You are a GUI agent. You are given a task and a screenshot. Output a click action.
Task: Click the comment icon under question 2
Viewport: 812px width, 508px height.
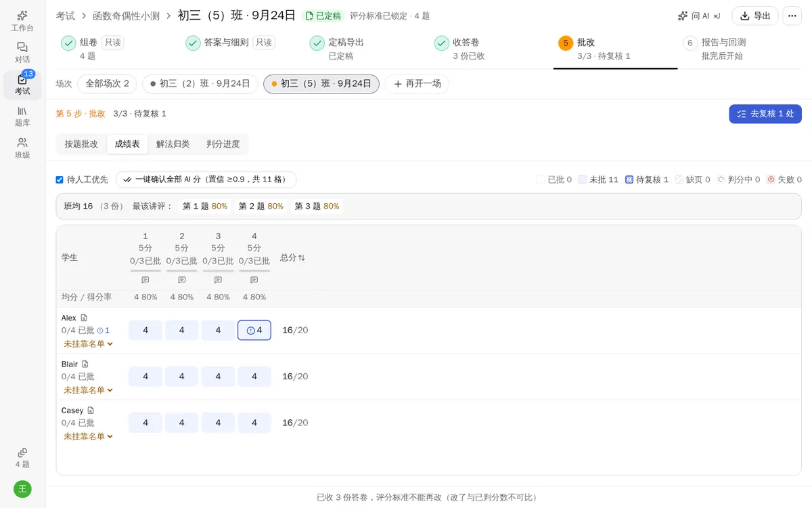(x=182, y=280)
